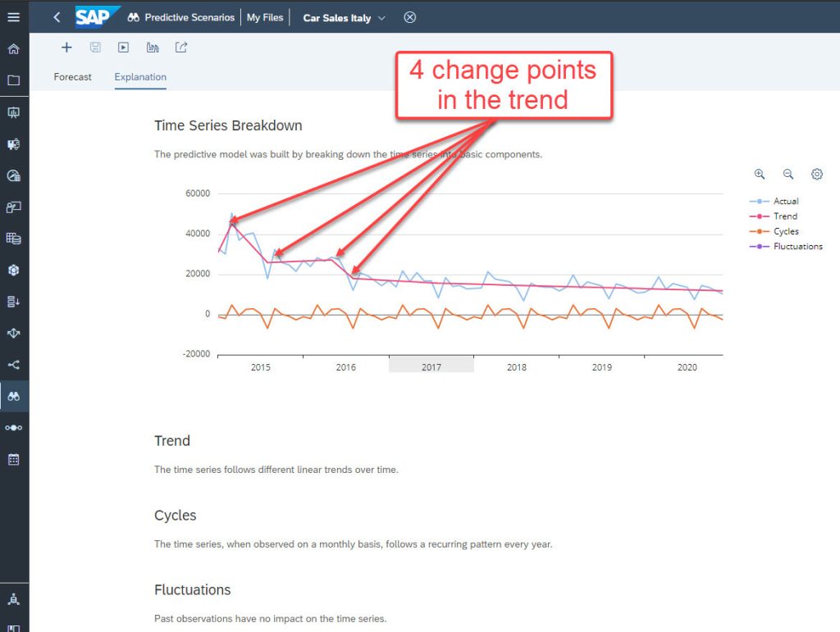Switch to the Forecast tab

click(72, 77)
